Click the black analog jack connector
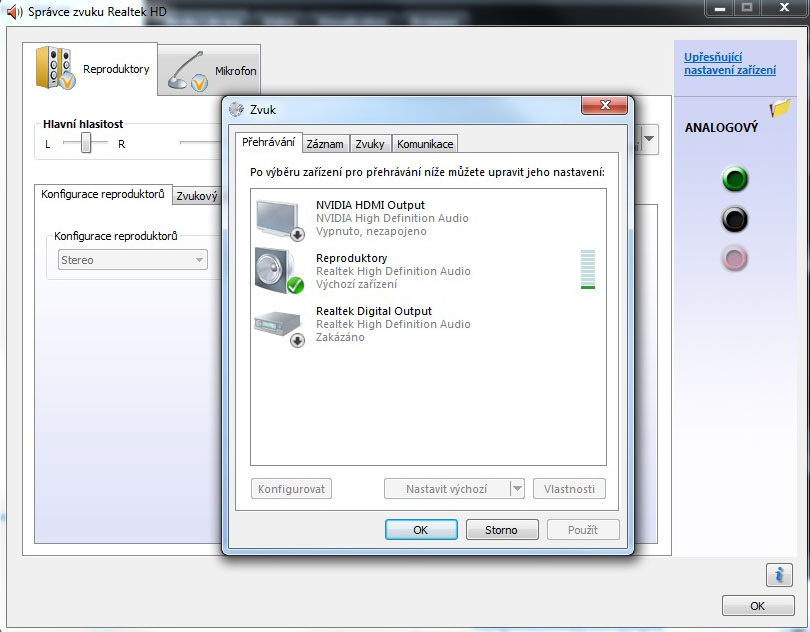This screenshot has width=810, height=632. click(735, 219)
